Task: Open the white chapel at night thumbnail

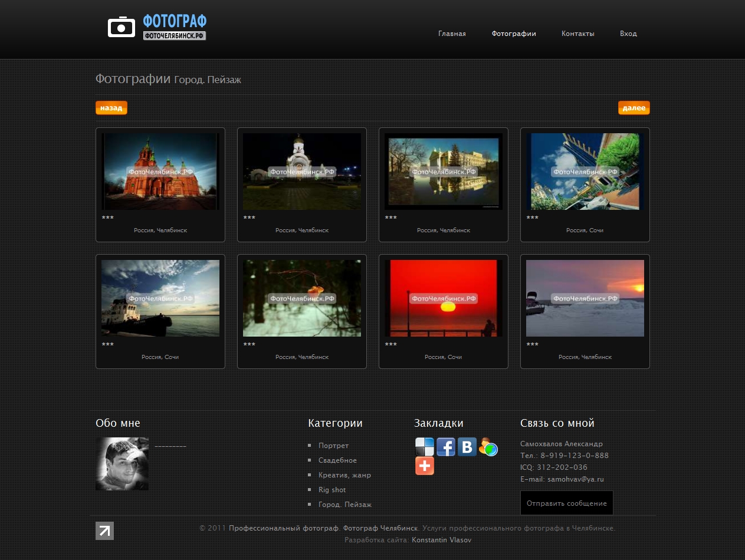Action: click(x=302, y=172)
